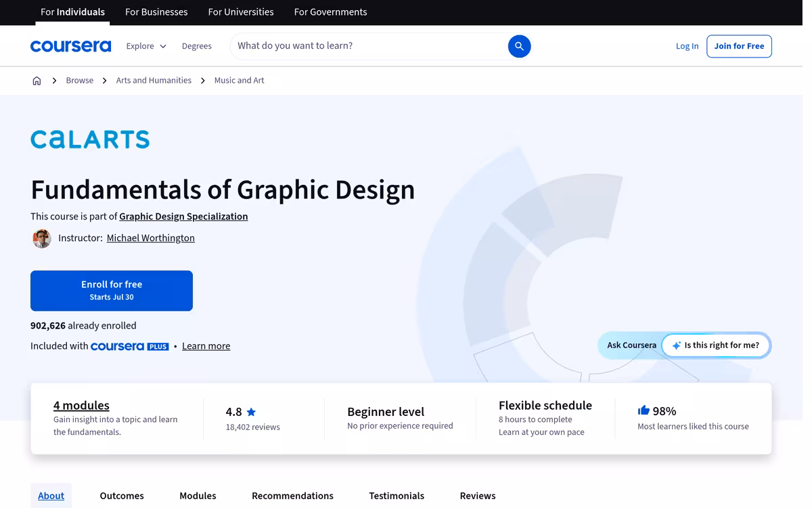Open Michael Worthington's instructor avatar
812x508 pixels.
coord(42,238)
